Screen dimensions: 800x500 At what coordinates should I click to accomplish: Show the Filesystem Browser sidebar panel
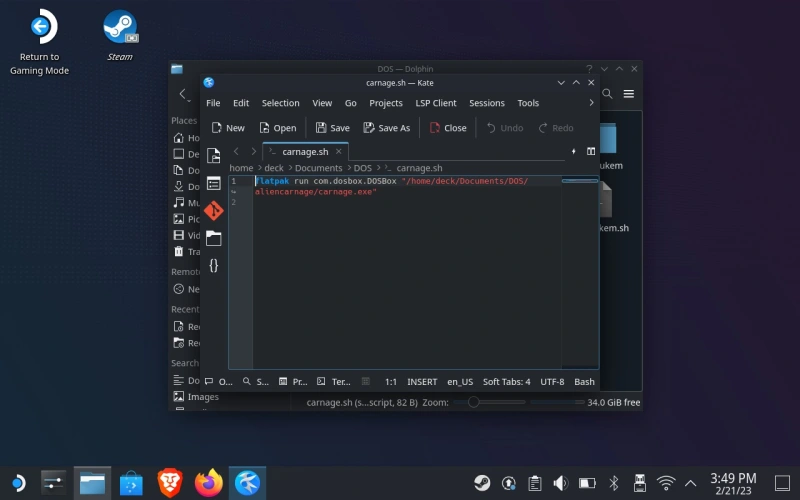point(213,238)
